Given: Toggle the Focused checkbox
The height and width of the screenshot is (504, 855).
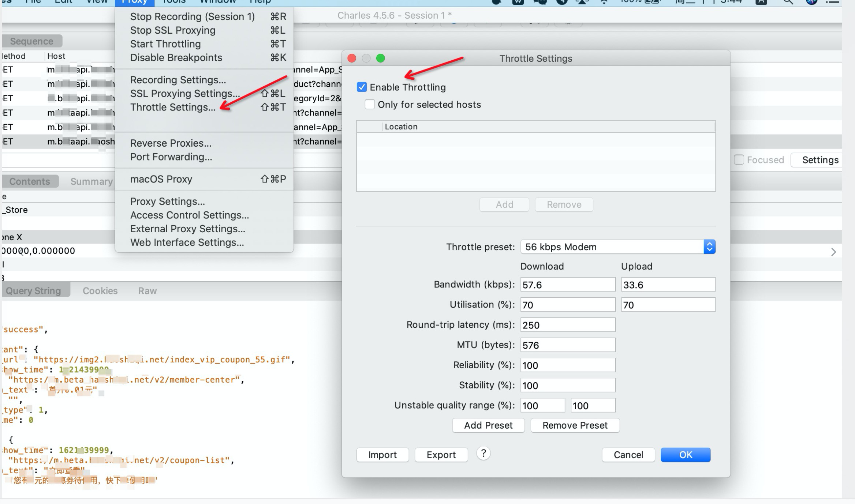Looking at the screenshot, I should 739,160.
